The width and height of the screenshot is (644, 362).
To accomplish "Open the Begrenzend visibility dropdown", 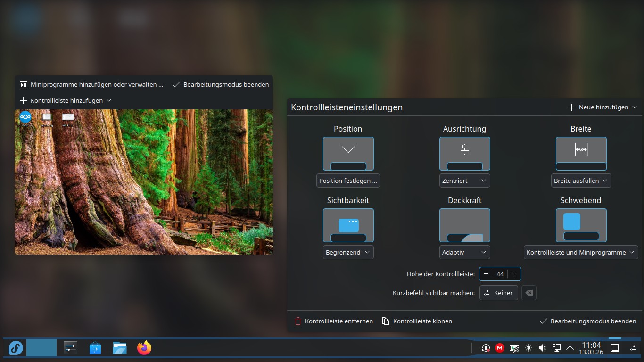I will (348, 252).
